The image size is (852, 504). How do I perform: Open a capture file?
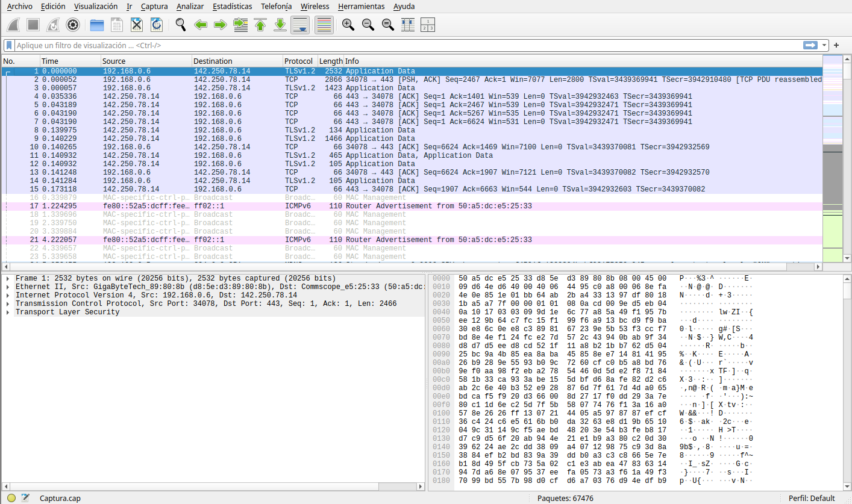96,25
